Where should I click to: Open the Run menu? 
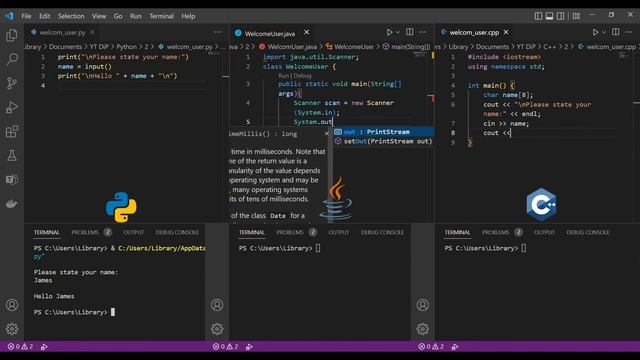(136, 16)
